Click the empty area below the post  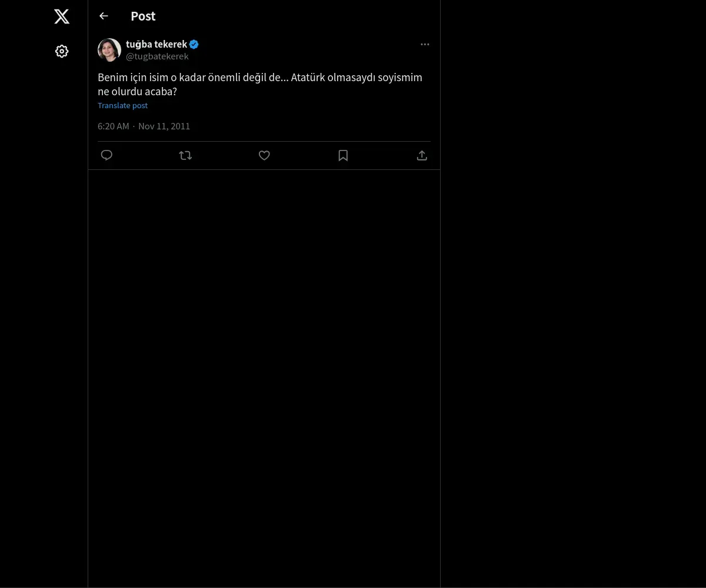[264, 353]
